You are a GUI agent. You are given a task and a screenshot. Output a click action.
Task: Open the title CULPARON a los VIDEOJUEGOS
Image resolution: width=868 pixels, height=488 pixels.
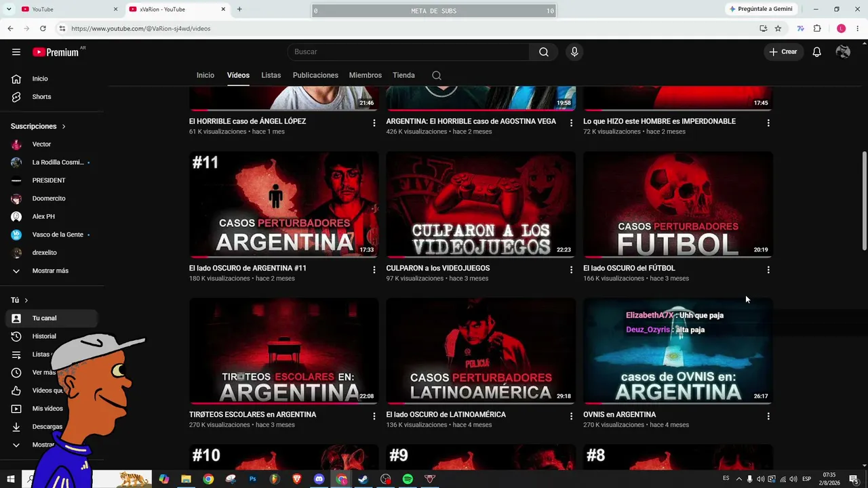pos(438,268)
